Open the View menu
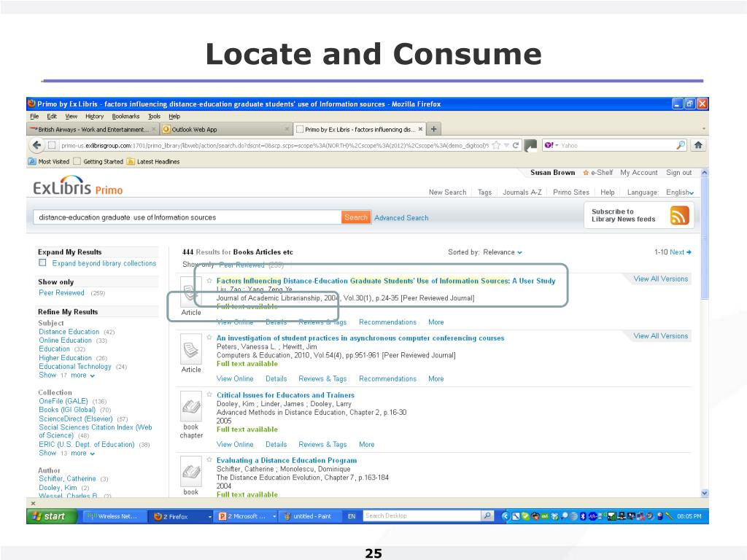This screenshot has height=560, width=747. point(71,116)
